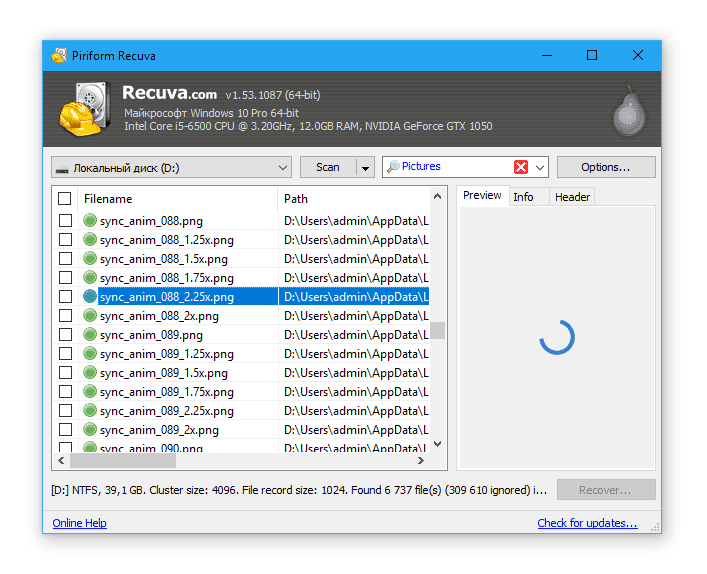
Task: Click green status dot for sync_anim_089_2.25x.png
Action: click(x=90, y=410)
